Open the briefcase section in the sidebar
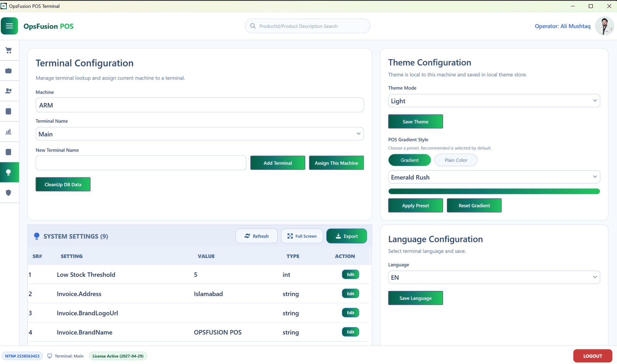This screenshot has width=617, height=364. [x=9, y=71]
